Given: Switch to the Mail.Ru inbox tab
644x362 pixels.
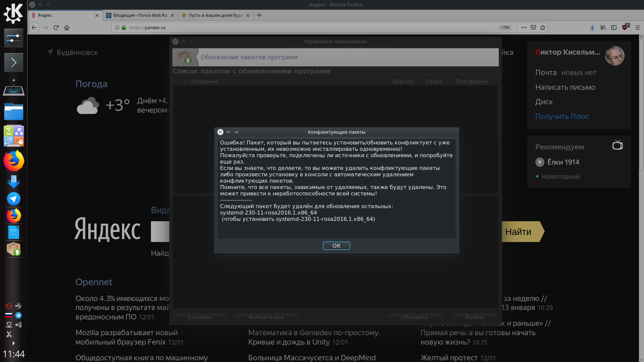Looking at the screenshot, I should (140, 15).
